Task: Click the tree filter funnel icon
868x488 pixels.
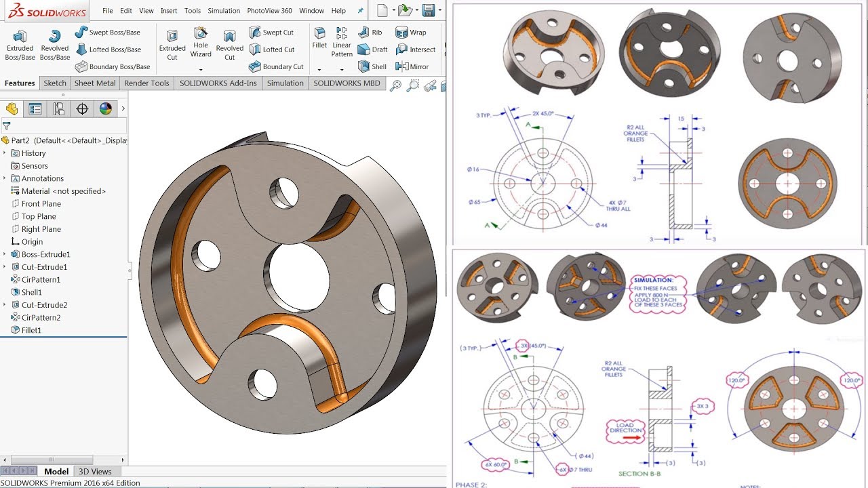Action: click(6, 126)
